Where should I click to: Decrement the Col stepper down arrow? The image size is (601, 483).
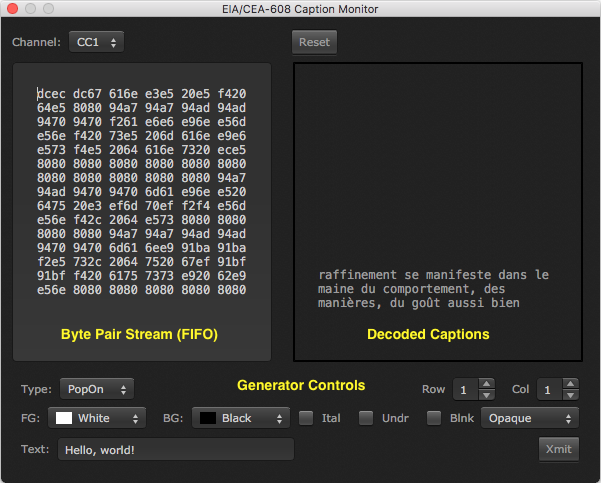571,394
